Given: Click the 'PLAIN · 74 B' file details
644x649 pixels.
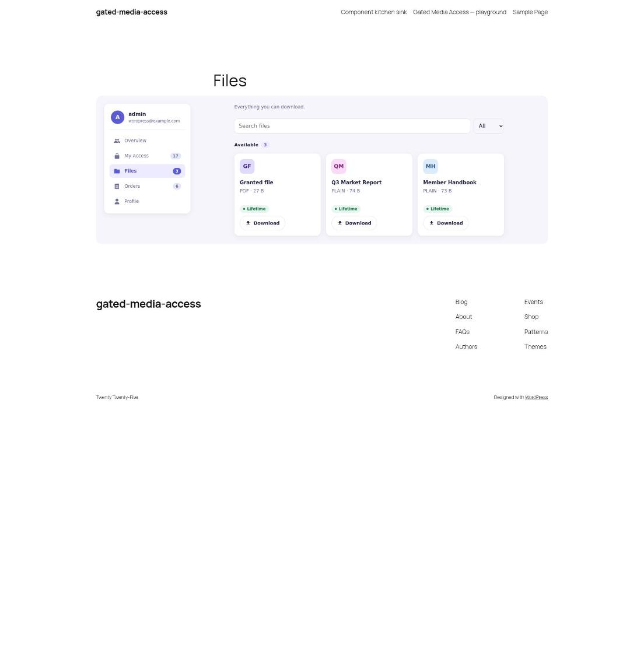Looking at the screenshot, I should pos(345,191).
